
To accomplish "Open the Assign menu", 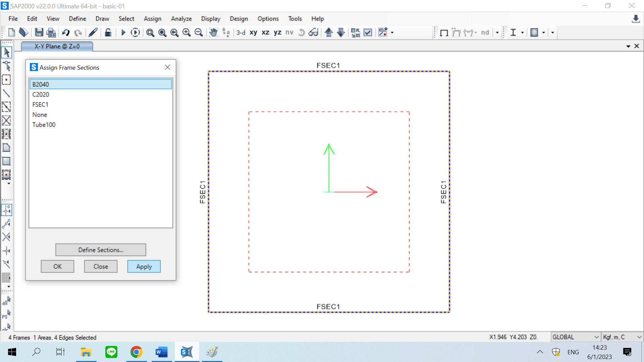I will coord(152,19).
